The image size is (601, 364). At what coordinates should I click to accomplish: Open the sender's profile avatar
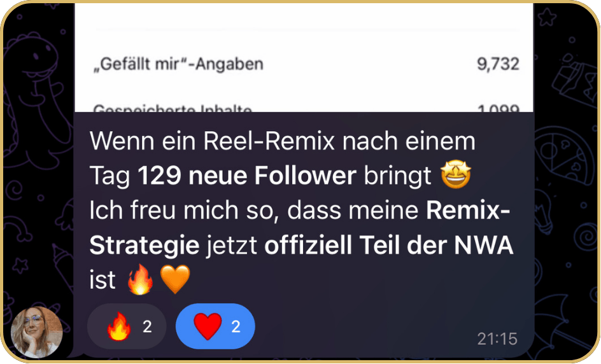[x=37, y=332]
